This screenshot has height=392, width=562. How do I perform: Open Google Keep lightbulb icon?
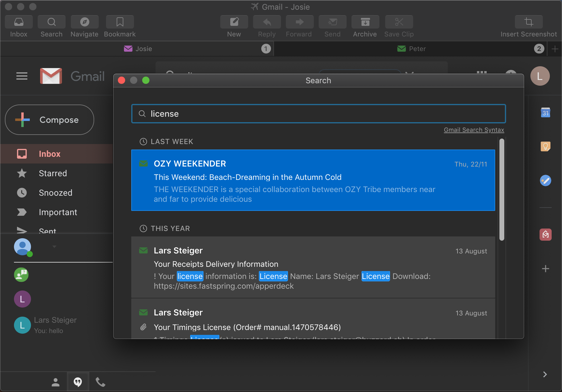[x=546, y=147]
